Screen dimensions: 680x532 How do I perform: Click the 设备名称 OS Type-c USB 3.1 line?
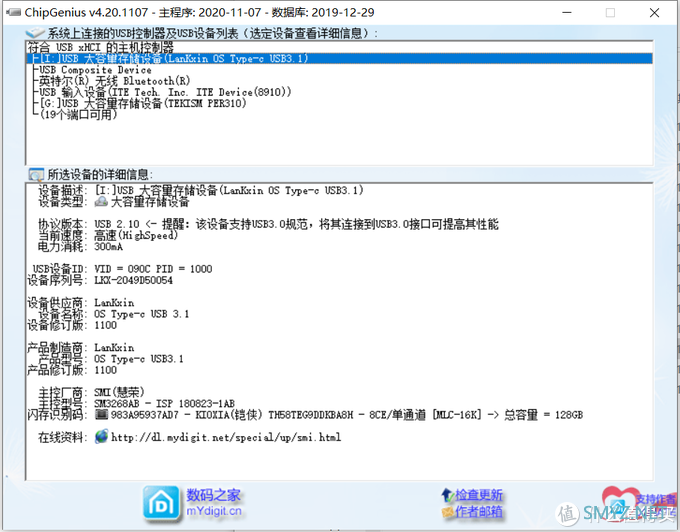tap(114, 314)
